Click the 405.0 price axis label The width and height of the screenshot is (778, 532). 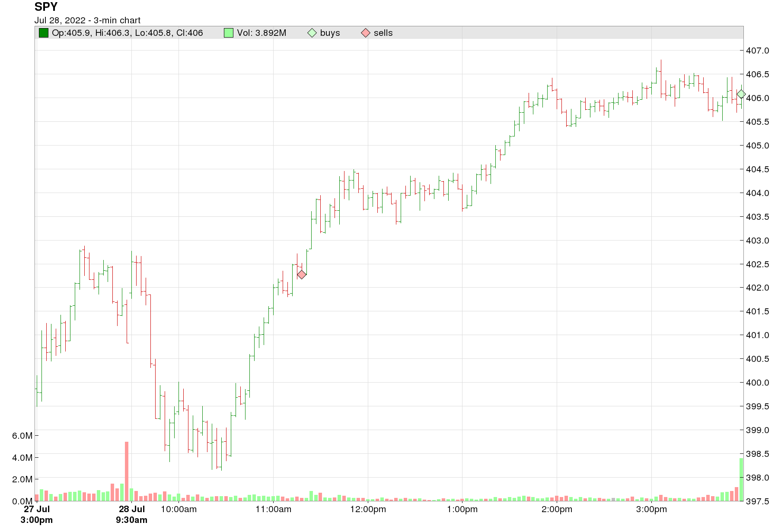click(758, 146)
